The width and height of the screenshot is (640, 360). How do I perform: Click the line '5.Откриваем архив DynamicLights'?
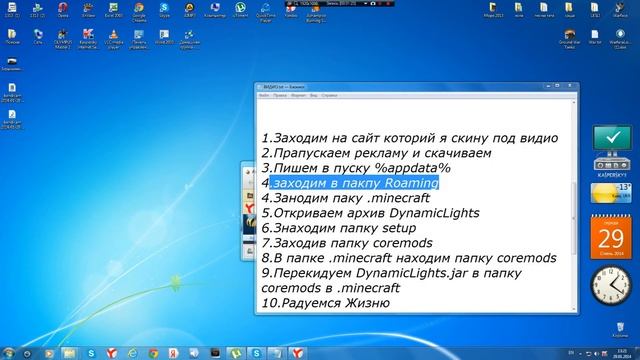point(370,213)
